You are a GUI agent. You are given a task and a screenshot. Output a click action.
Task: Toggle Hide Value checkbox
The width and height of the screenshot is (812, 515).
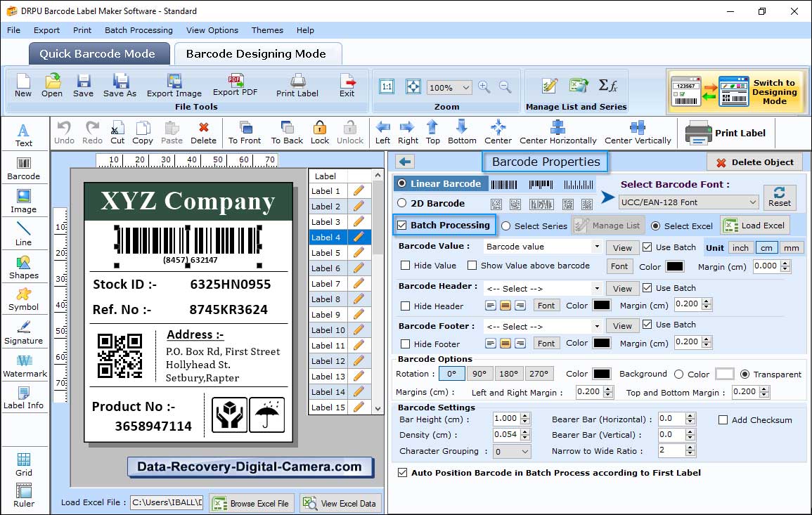click(406, 266)
